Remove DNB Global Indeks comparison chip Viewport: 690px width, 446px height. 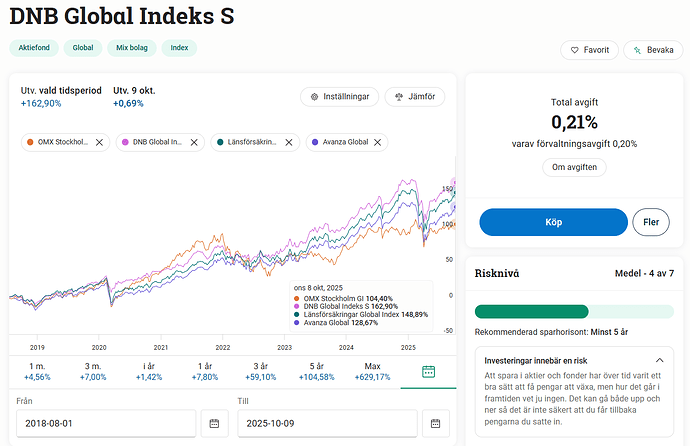(x=196, y=142)
